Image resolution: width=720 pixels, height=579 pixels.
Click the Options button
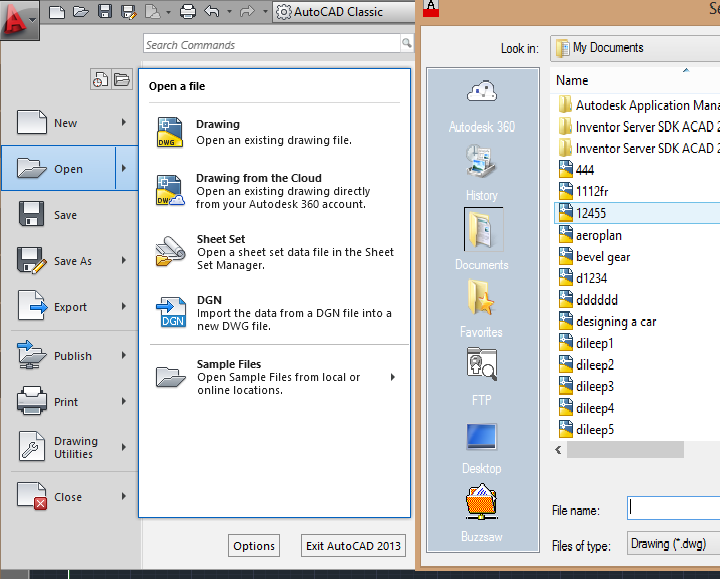coord(254,545)
